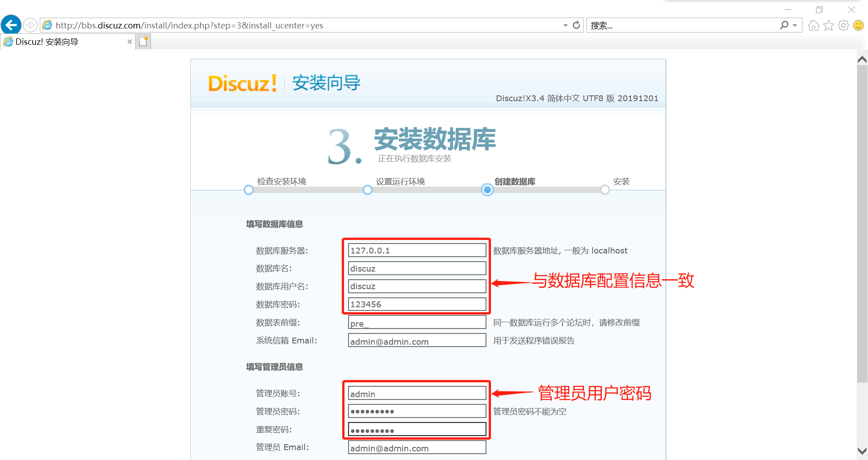Click the Home icon
This screenshot has width=868, height=460.
coord(814,25)
